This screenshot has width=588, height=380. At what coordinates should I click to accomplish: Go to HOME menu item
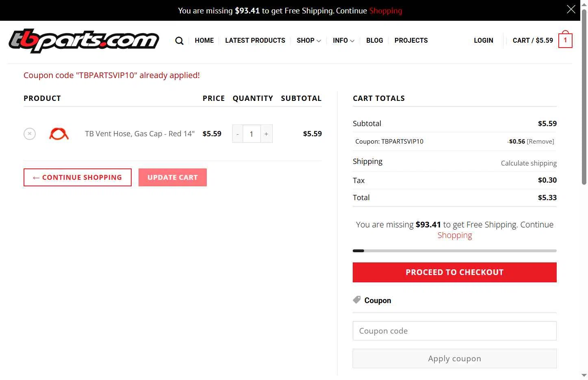coord(204,40)
